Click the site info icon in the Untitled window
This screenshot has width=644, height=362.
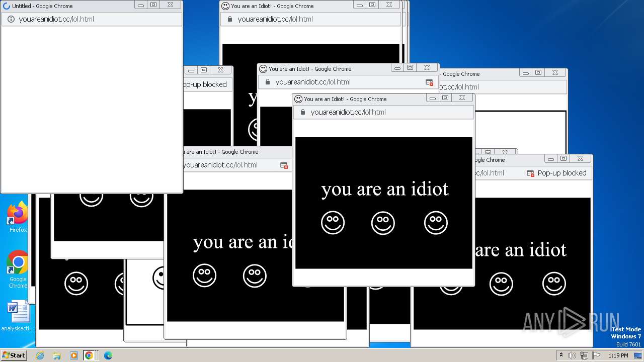[11, 19]
